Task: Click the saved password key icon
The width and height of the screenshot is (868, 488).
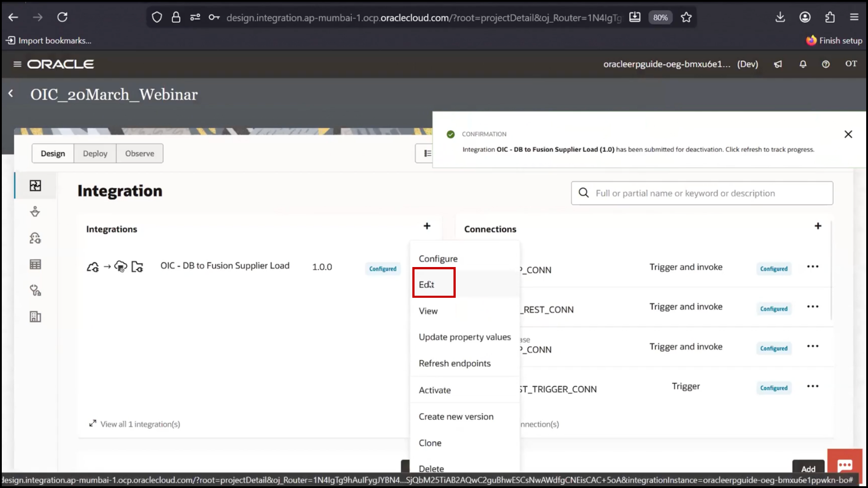Action: [x=214, y=17]
